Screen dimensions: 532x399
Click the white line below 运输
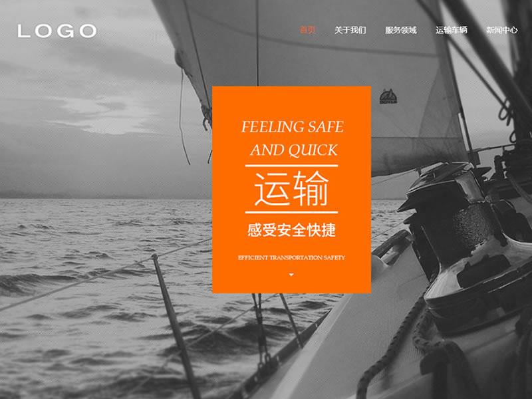(291, 212)
